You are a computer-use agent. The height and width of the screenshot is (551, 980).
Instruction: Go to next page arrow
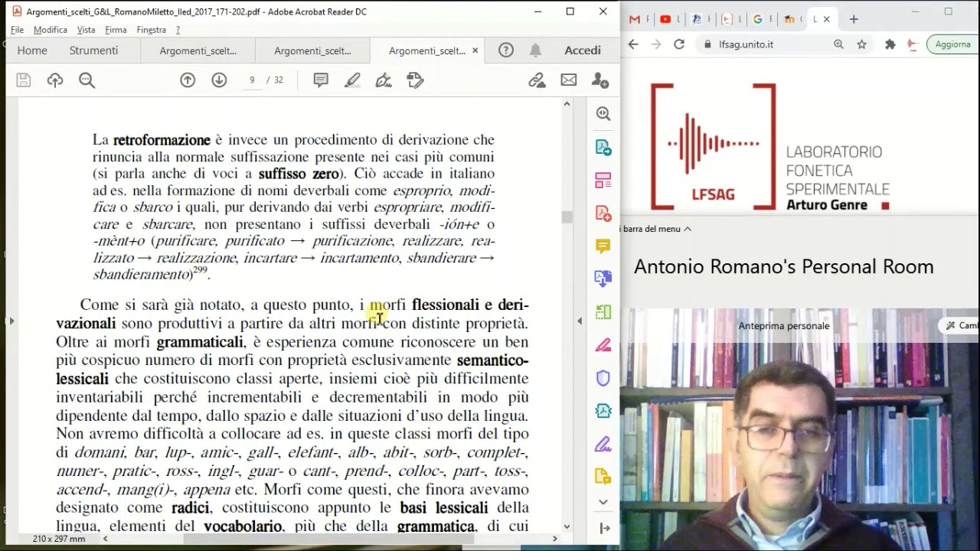click(x=219, y=80)
